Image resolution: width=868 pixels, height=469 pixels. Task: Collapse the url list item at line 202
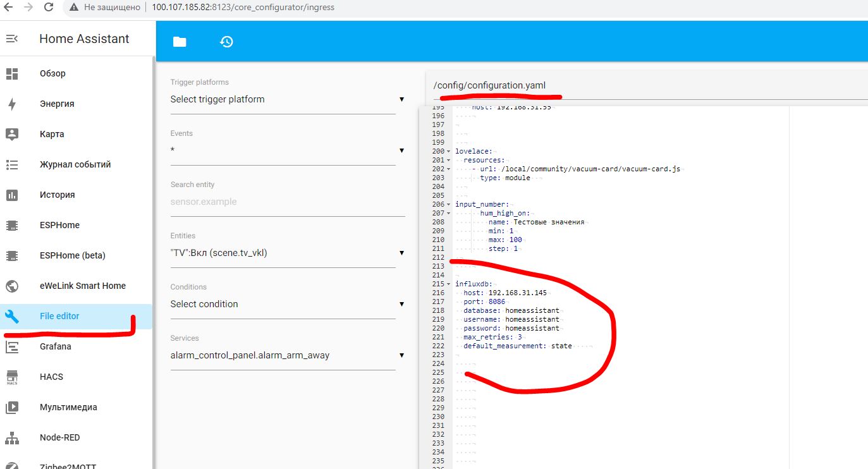(x=449, y=169)
